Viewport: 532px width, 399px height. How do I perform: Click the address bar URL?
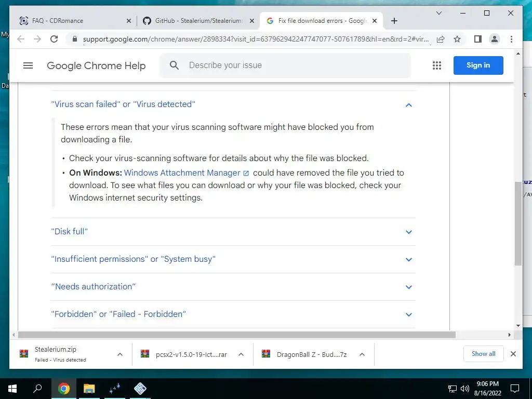[256, 39]
